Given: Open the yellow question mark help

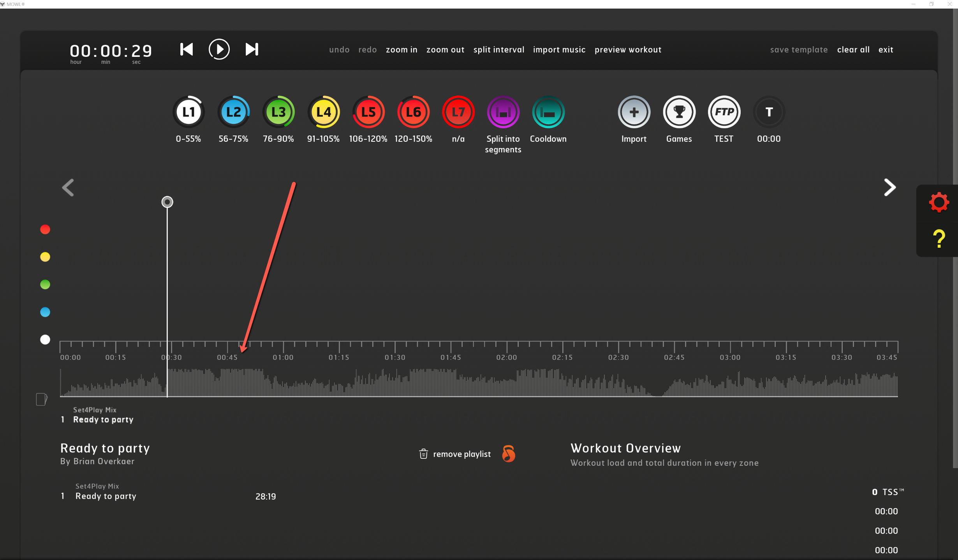Looking at the screenshot, I should pos(939,238).
